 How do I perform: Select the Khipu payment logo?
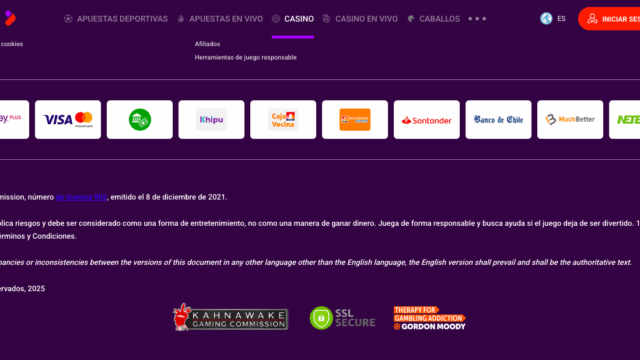tap(211, 120)
